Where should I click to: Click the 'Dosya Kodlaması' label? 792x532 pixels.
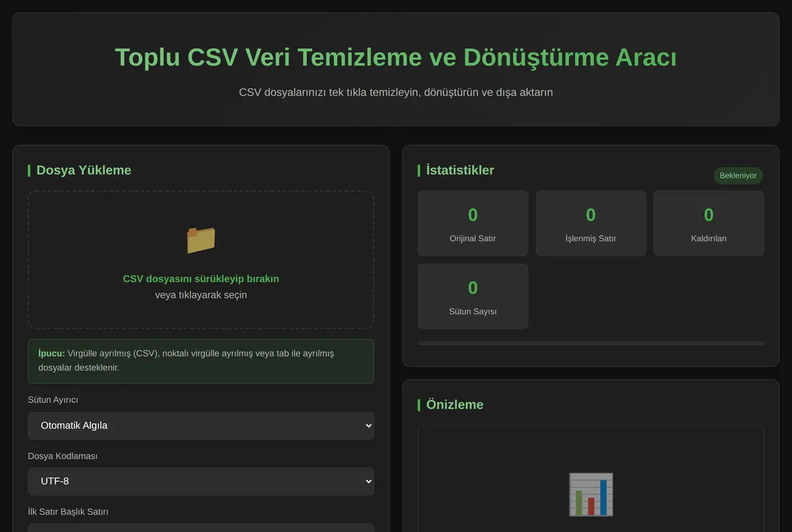(x=63, y=456)
